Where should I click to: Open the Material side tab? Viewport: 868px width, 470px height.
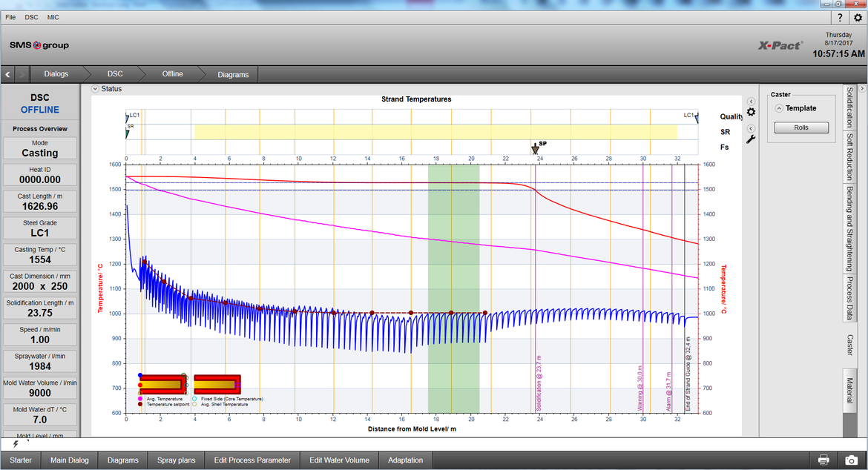(849, 391)
